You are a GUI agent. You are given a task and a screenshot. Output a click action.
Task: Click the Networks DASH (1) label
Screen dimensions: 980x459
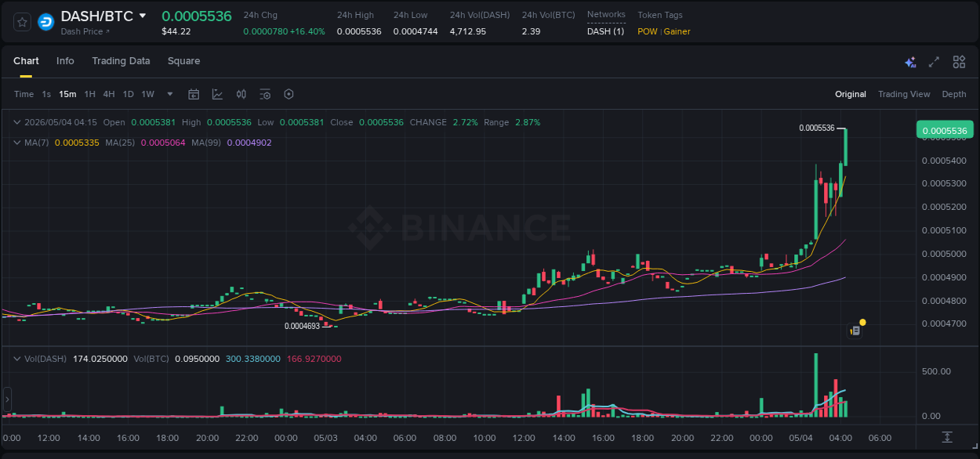(606, 31)
